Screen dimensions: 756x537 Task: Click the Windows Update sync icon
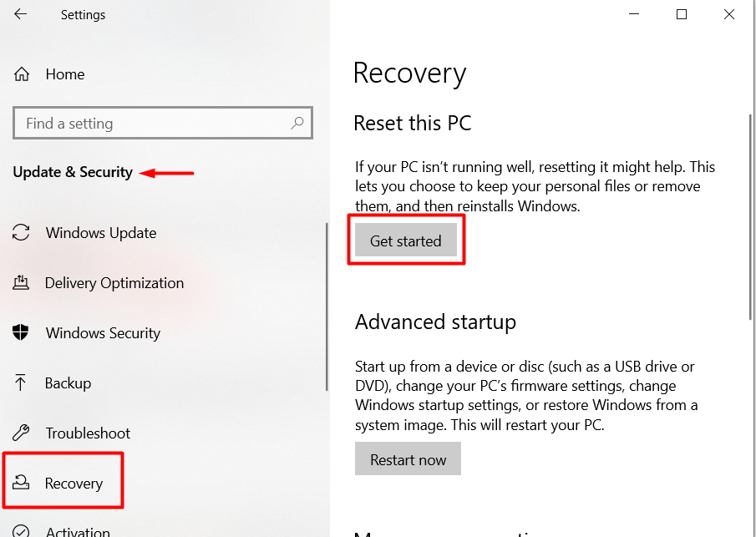[x=22, y=233]
